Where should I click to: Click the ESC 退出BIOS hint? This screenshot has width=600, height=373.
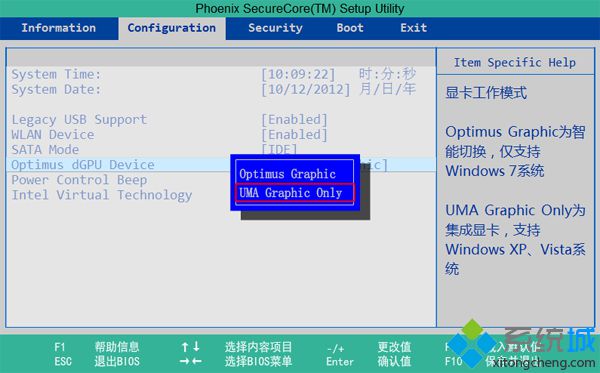pos(96,362)
